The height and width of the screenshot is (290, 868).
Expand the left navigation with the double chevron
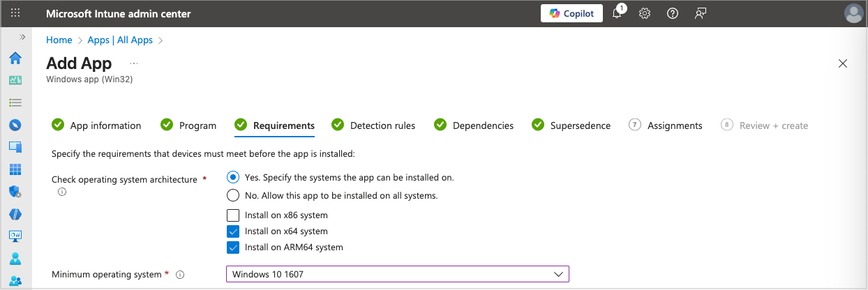[22, 37]
